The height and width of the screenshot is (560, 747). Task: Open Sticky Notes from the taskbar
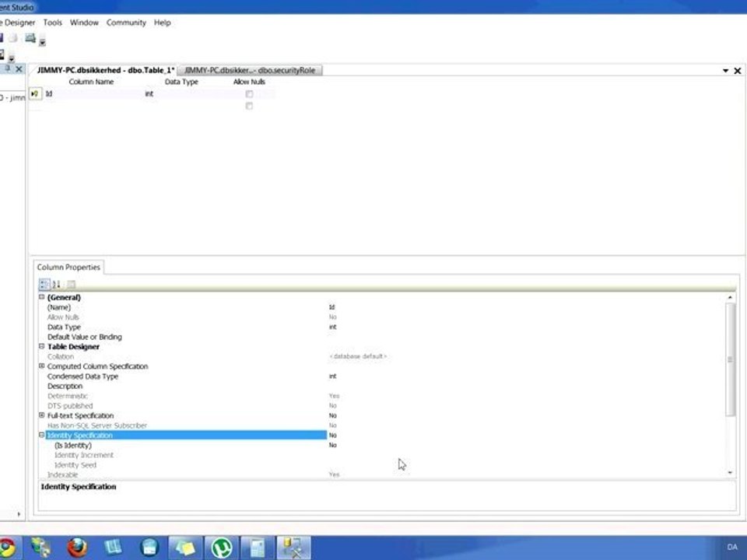pos(185,548)
